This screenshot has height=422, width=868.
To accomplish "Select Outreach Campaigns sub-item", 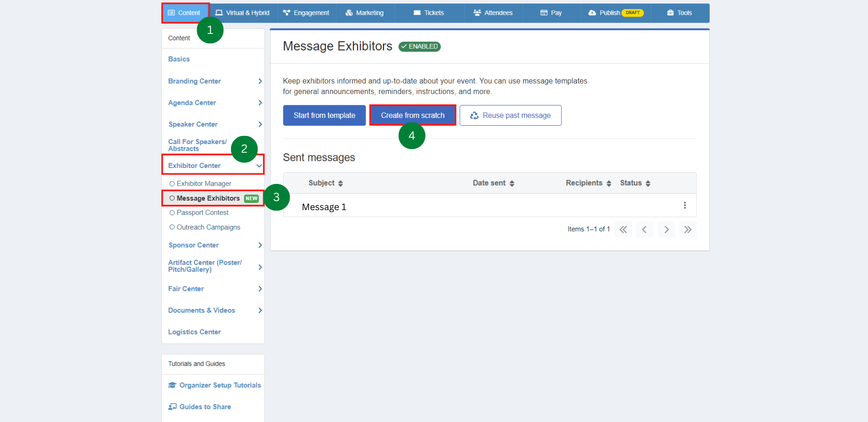I will tap(208, 227).
